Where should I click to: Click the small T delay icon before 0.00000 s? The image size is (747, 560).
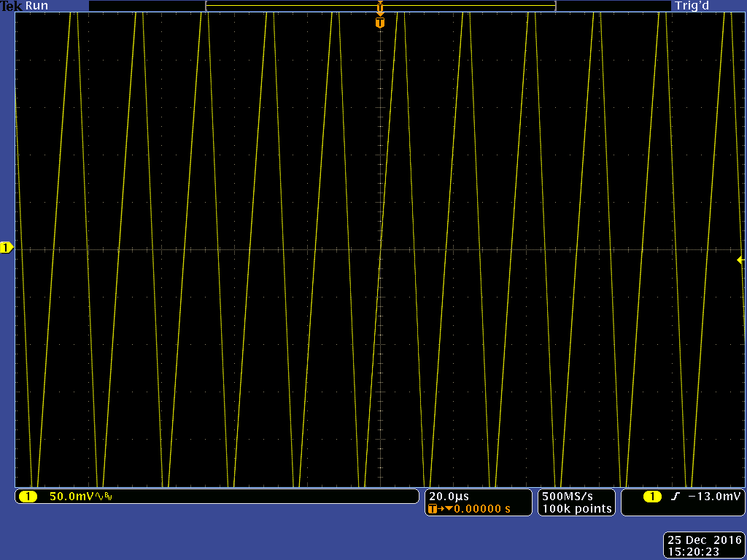pos(433,509)
